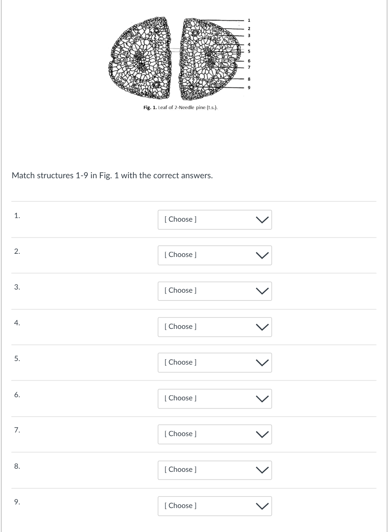The width and height of the screenshot is (392, 532).
Task: Click the row number 7 on the left
Action: [x=17, y=430]
